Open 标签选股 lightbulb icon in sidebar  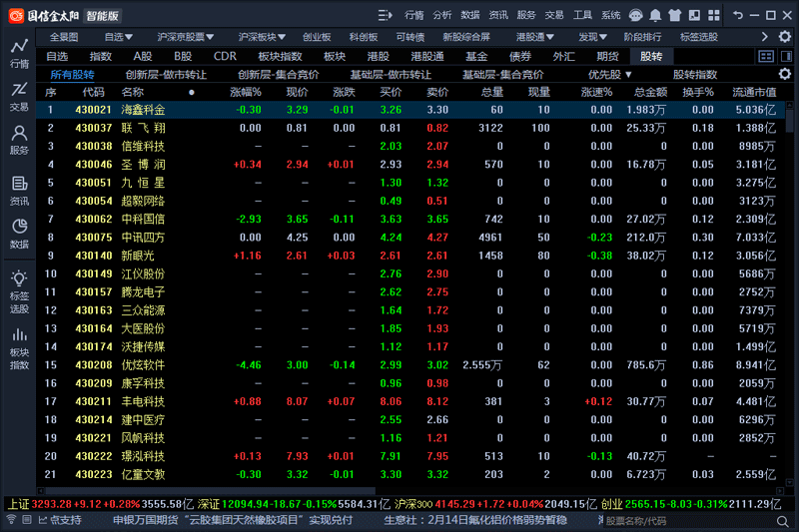19,287
